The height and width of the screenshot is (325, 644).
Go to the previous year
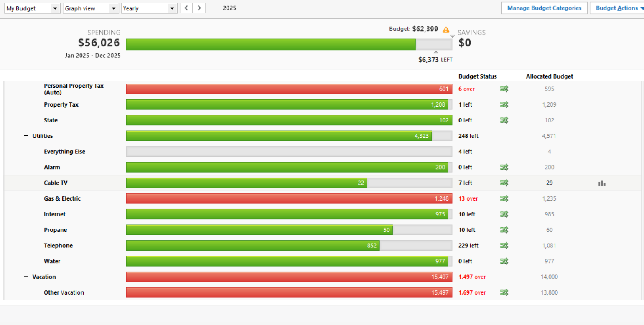pyautogui.click(x=186, y=8)
